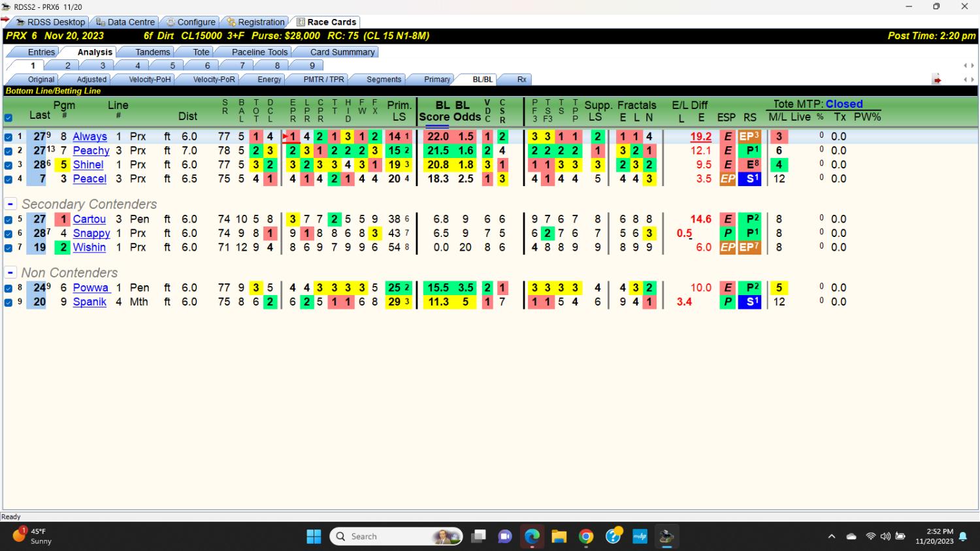Screen dimensions: 980x551
Task: Click the red arrow left of RDSS Desktop tab
Action: coord(5,20)
